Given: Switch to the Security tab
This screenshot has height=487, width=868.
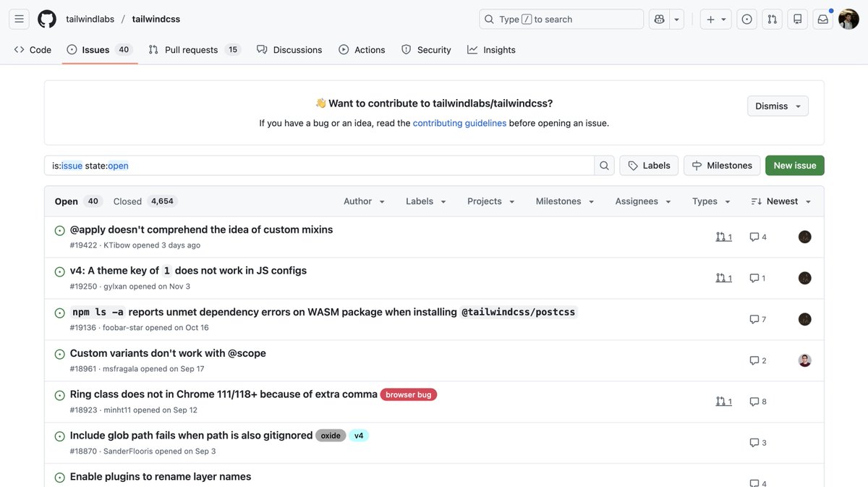Looking at the screenshot, I should tap(426, 50).
